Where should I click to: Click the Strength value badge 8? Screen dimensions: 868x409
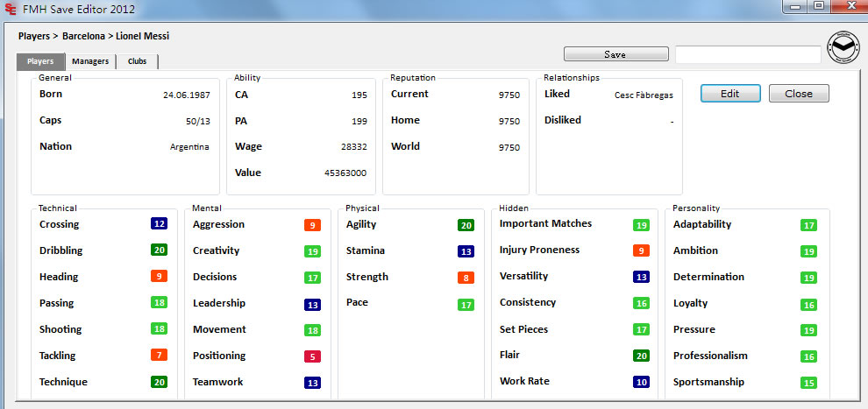(x=466, y=278)
